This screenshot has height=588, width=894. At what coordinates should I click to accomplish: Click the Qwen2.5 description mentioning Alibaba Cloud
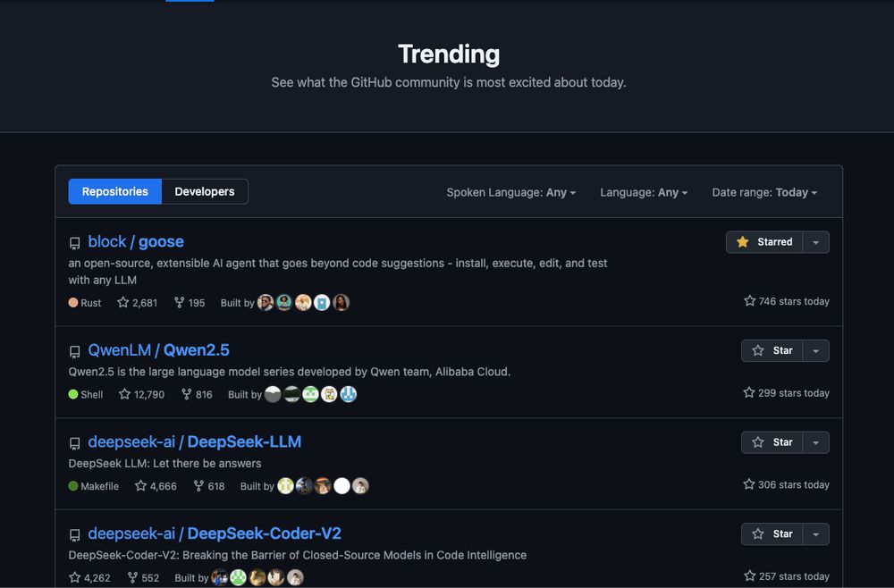click(x=289, y=372)
